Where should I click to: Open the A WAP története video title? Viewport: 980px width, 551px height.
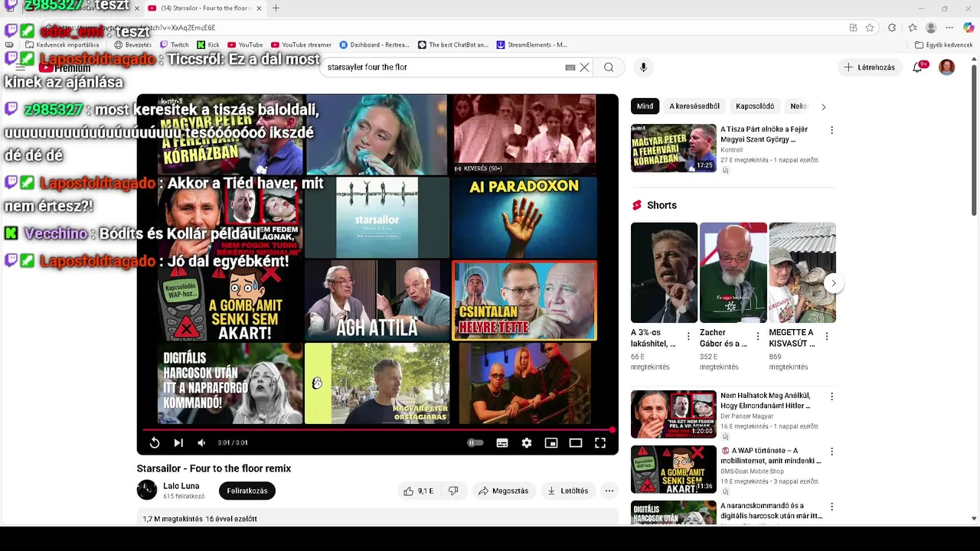771,456
